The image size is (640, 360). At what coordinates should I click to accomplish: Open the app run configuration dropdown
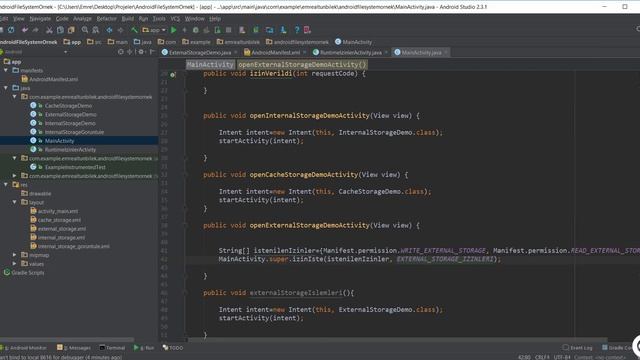(154, 30)
